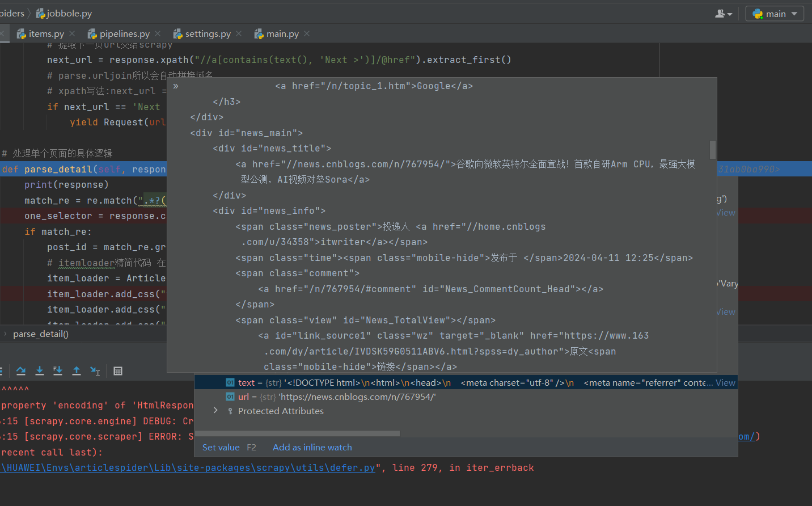Select the text variable row

point(466,382)
